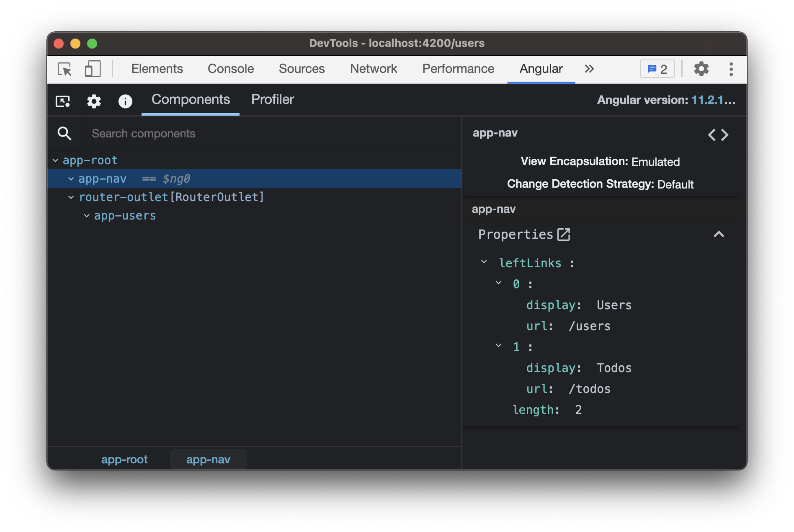Click the search magnifier icon

[x=64, y=134]
